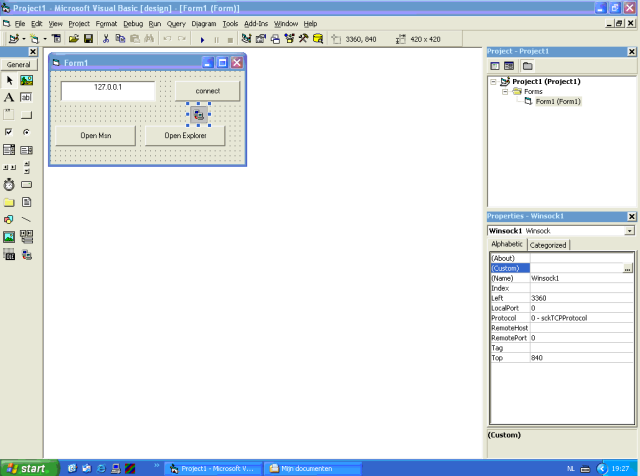This screenshot has height=476, width=640.
Task: Collapse the Forms folder node
Action: (x=505, y=91)
